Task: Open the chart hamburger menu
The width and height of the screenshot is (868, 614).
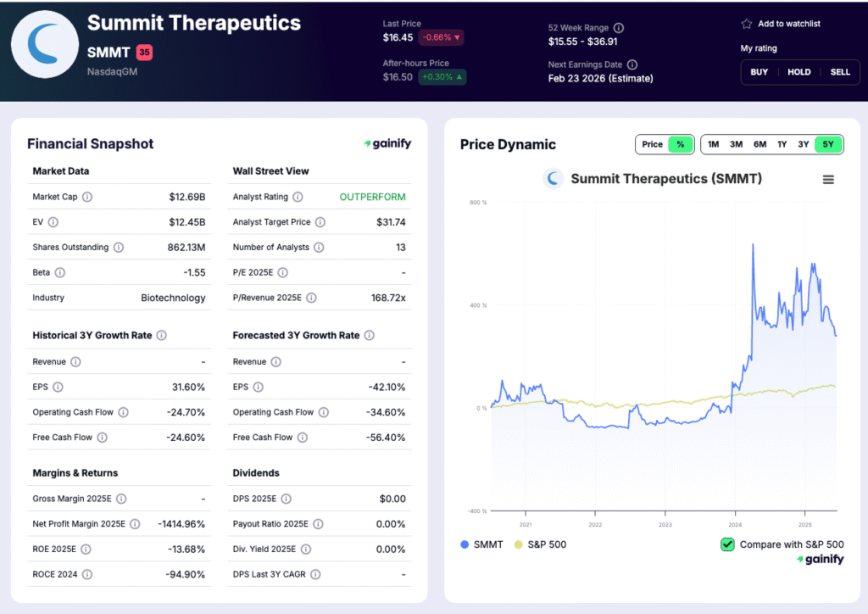Action: click(x=828, y=179)
